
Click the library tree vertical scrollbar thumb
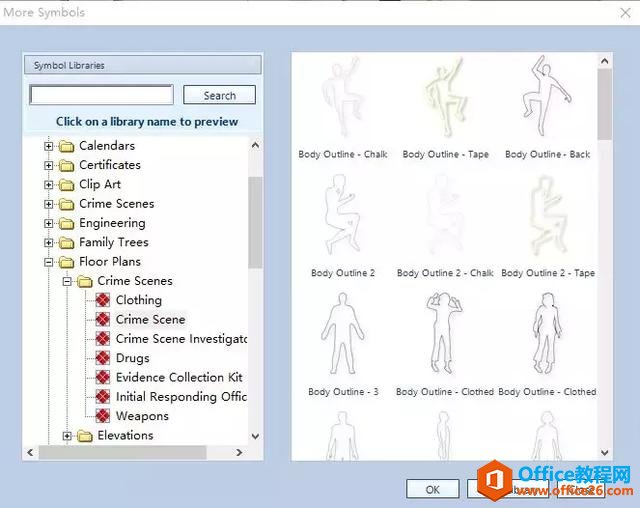[x=255, y=222]
